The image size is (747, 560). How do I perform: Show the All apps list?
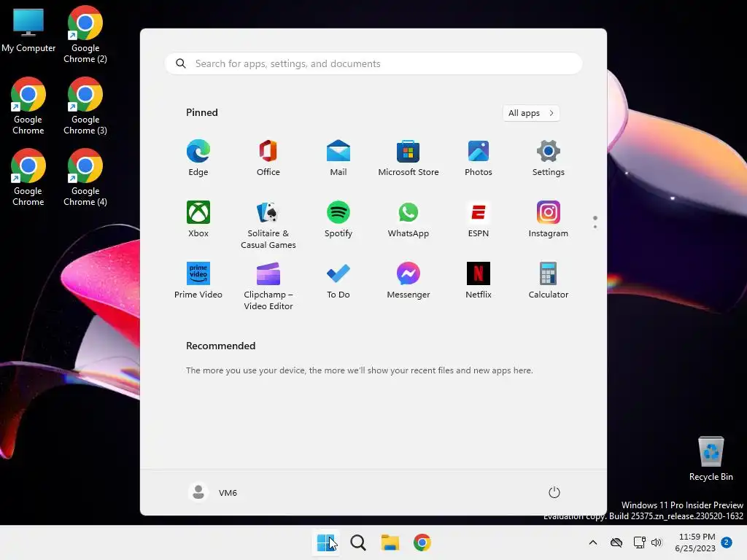(531, 113)
